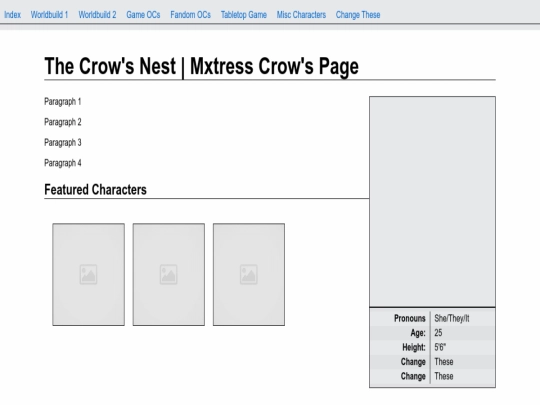The image size is (540, 405).
Task: Open Misc Characters link
Action: click(x=301, y=15)
